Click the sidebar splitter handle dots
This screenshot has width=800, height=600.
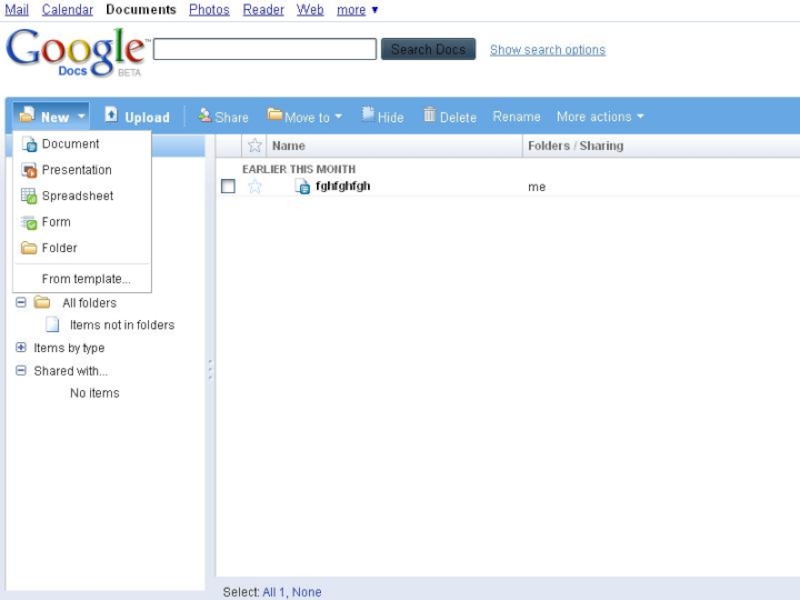tap(210, 369)
